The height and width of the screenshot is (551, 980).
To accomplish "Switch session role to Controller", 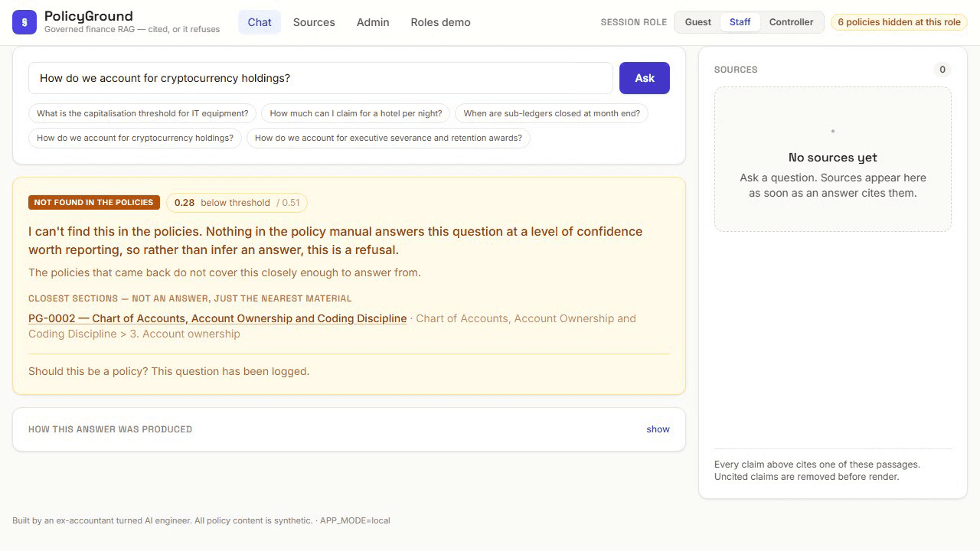I will tap(791, 22).
